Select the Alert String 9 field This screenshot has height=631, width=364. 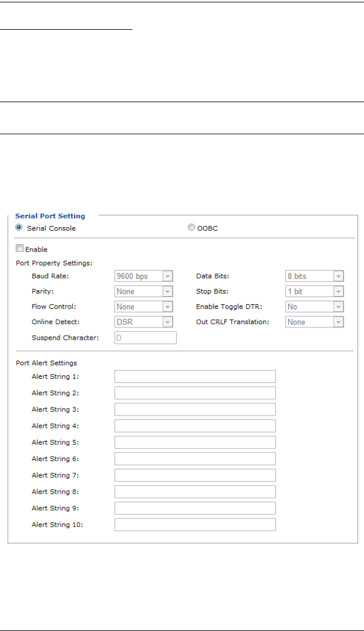195,508
